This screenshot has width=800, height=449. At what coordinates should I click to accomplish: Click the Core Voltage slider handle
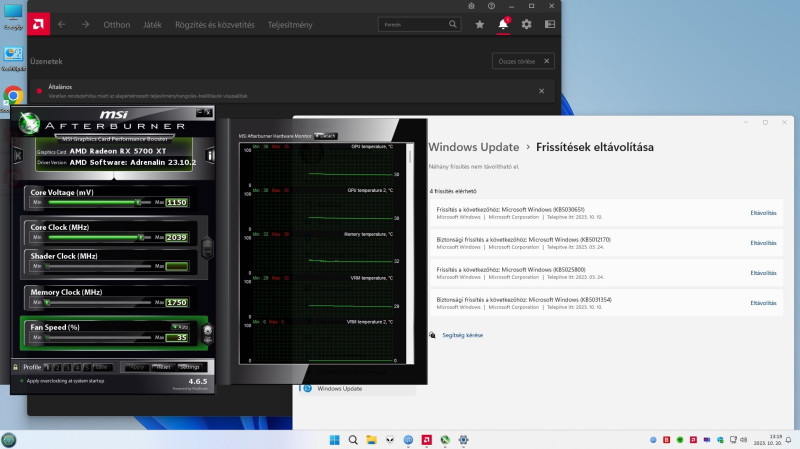click(x=138, y=202)
